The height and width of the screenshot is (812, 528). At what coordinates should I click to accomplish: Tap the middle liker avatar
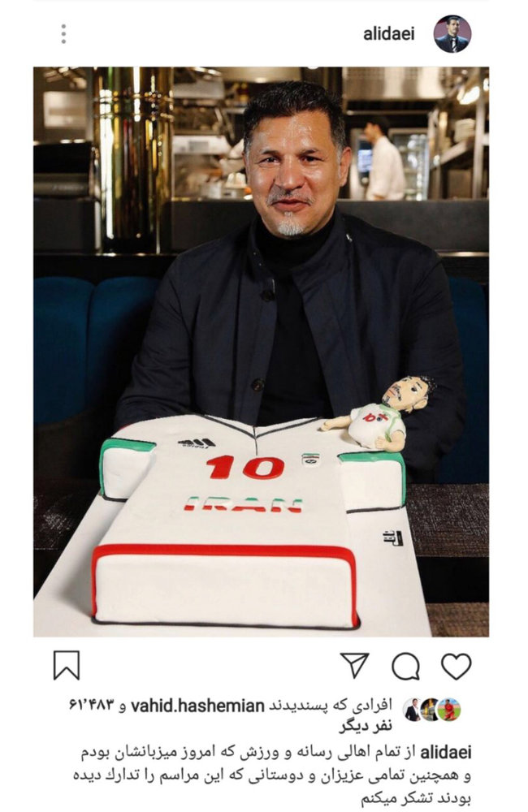pyautogui.click(x=430, y=710)
